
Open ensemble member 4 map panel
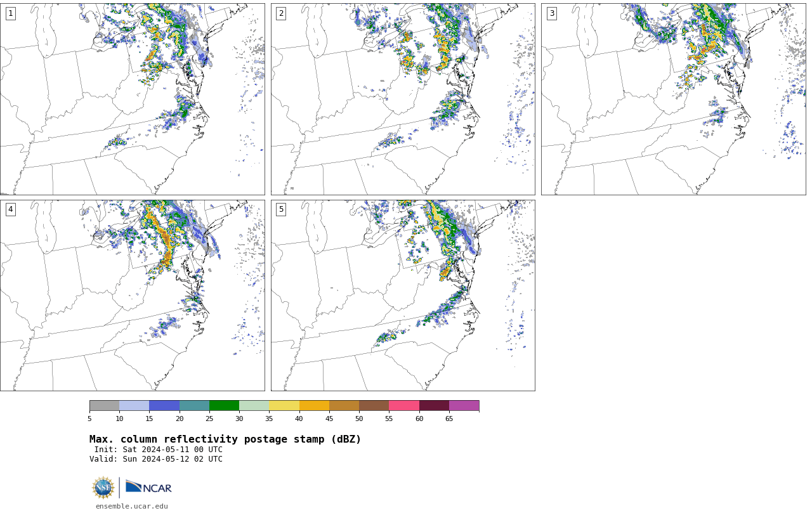click(132, 295)
